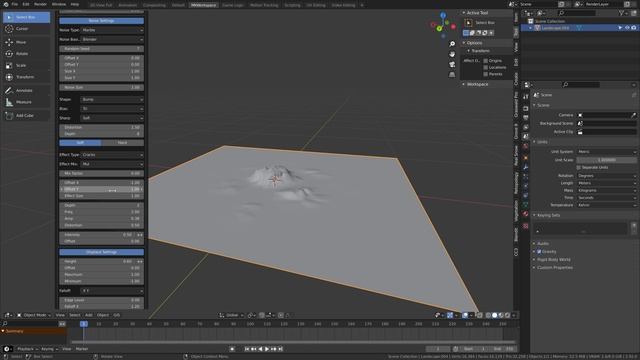Adjust the Noise Size slider

[x=101, y=87]
